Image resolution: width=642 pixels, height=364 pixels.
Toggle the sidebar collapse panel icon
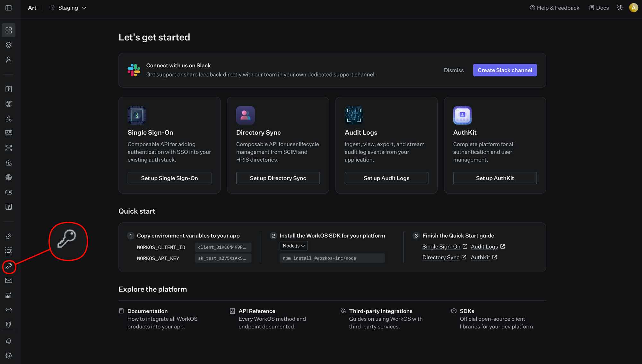tap(9, 8)
